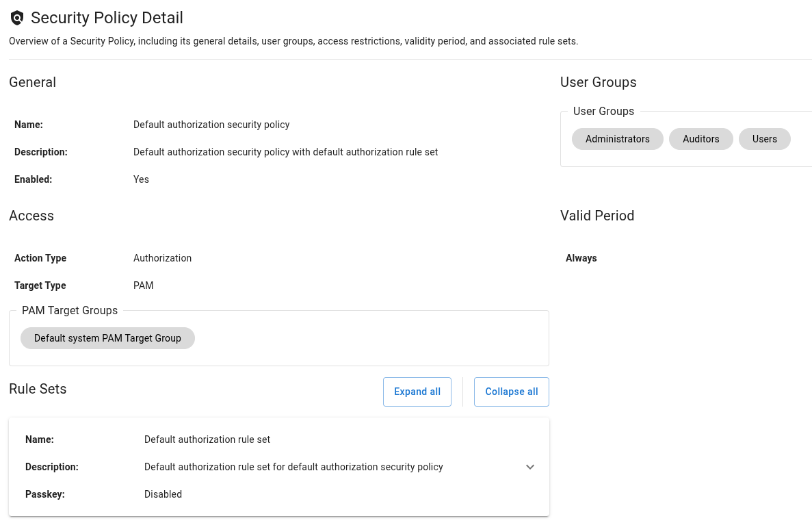This screenshot has height=523, width=812.
Task: Click the Always valid period text
Action: [x=581, y=258]
